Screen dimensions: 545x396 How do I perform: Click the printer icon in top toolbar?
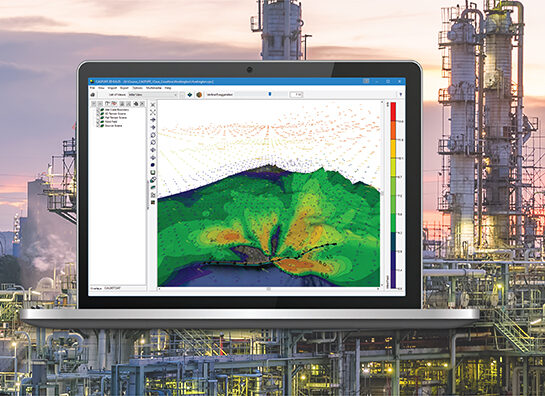pos(92,95)
